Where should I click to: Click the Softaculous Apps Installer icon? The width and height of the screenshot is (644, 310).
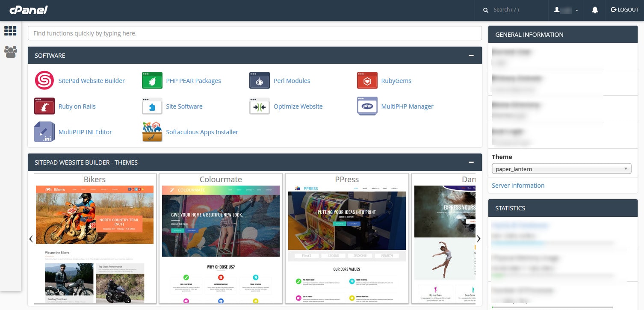[152, 132]
